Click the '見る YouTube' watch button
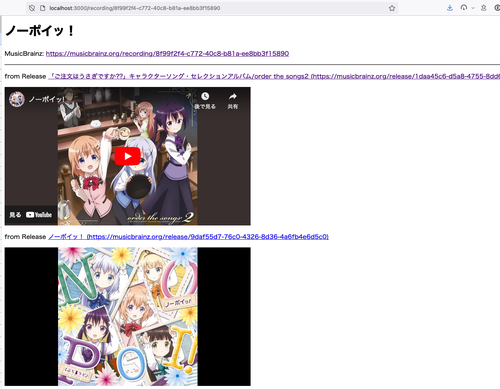The height and width of the screenshot is (389, 500). click(30, 215)
